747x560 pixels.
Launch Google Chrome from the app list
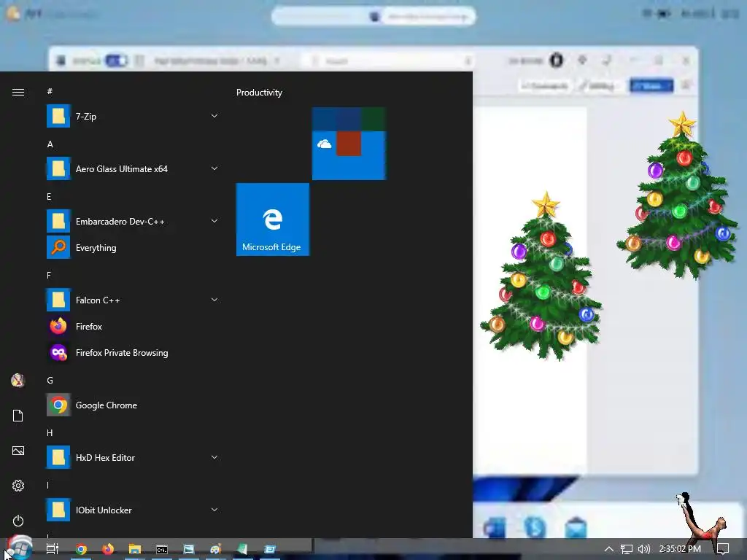click(133, 405)
